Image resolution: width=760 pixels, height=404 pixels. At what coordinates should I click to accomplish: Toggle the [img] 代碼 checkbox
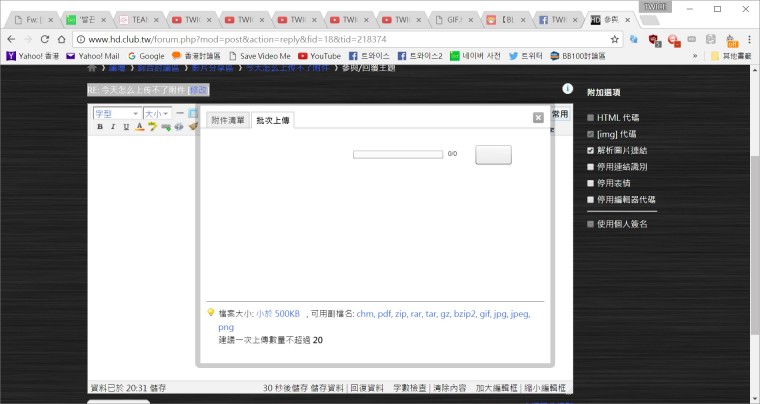[x=590, y=134]
